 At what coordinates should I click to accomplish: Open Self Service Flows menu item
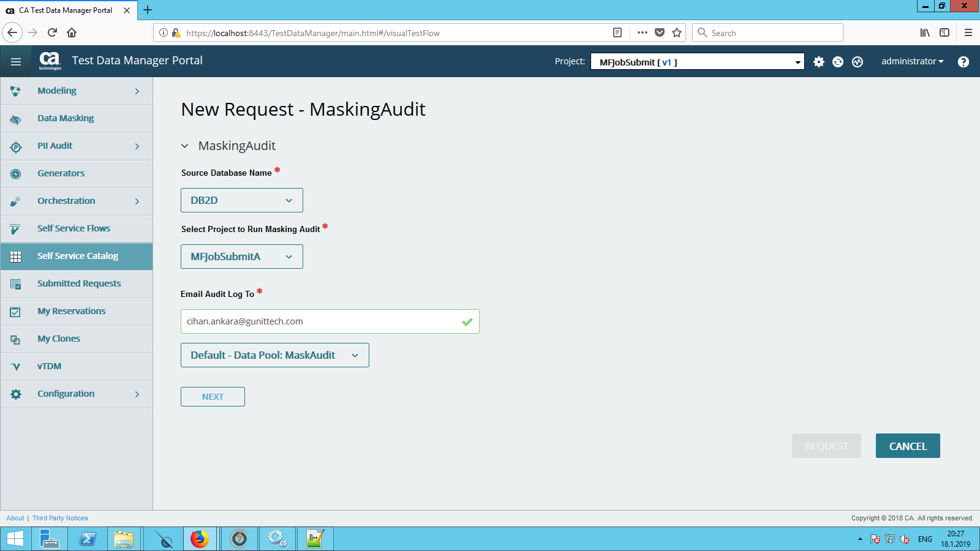[77, 229]
